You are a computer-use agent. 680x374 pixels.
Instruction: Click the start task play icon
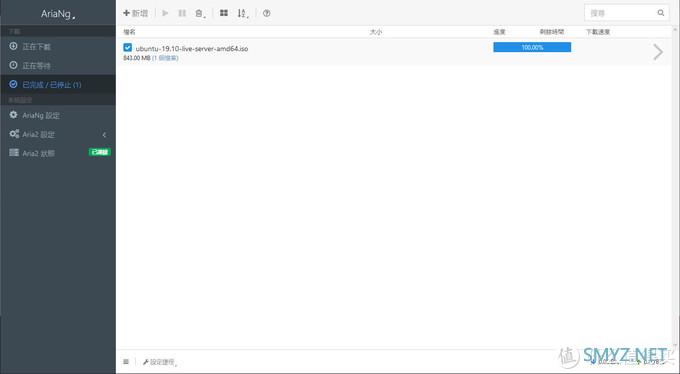165,13
